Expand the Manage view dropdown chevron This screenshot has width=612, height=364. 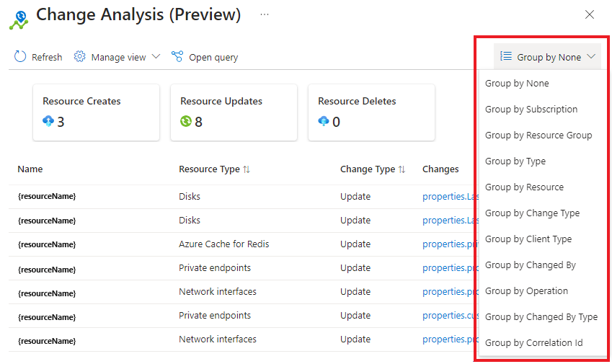155,57
